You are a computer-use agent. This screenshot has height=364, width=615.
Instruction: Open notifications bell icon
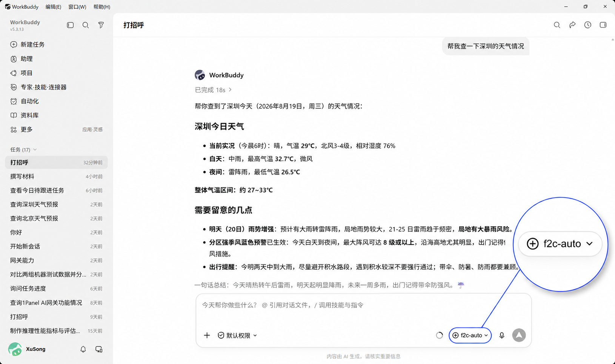pos(83,349)
